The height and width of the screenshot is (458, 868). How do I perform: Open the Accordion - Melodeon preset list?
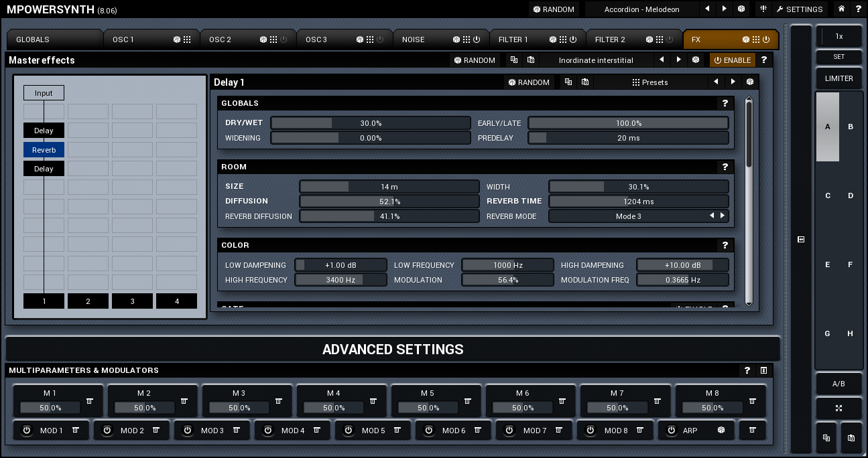coord(641,9)
